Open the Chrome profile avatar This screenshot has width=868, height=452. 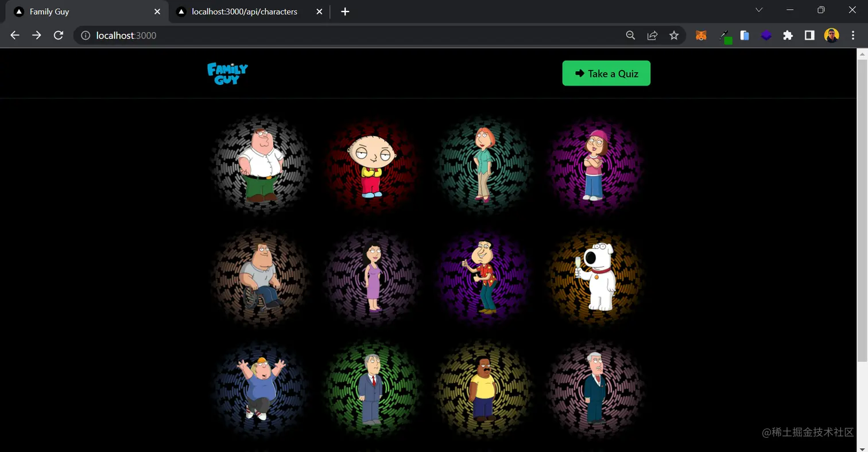coord(831,36)
